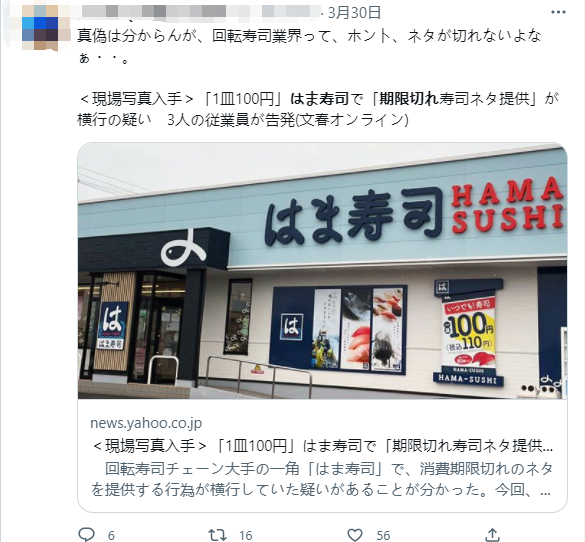Open the 3月30日 timestamp link

point(354,13)
